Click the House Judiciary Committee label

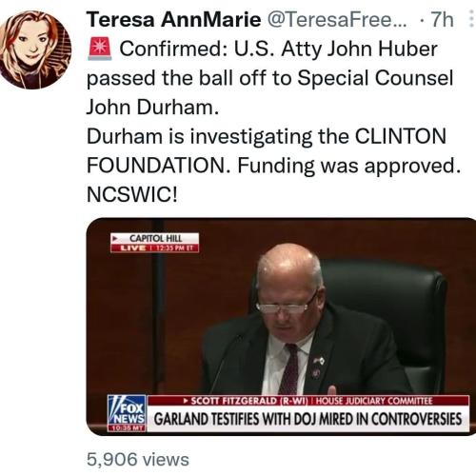[x=374, y=401]
